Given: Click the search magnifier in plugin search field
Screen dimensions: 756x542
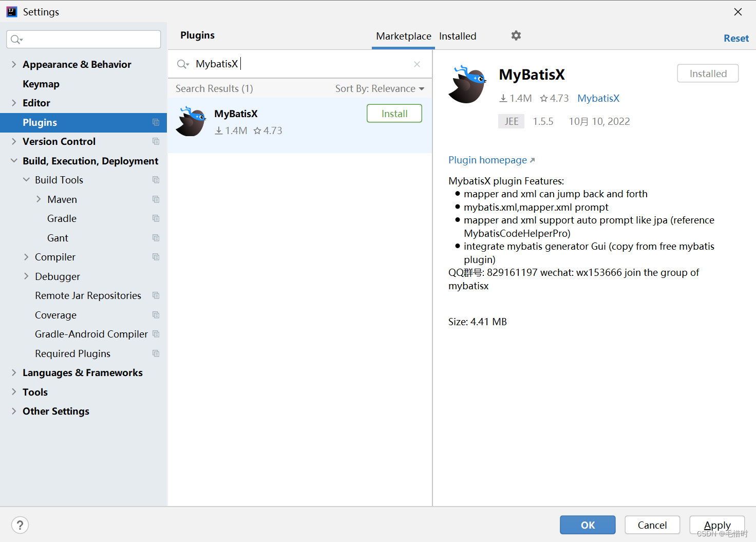Looking at the screenshot, I should pyautogui.click(x=183, y=64).
